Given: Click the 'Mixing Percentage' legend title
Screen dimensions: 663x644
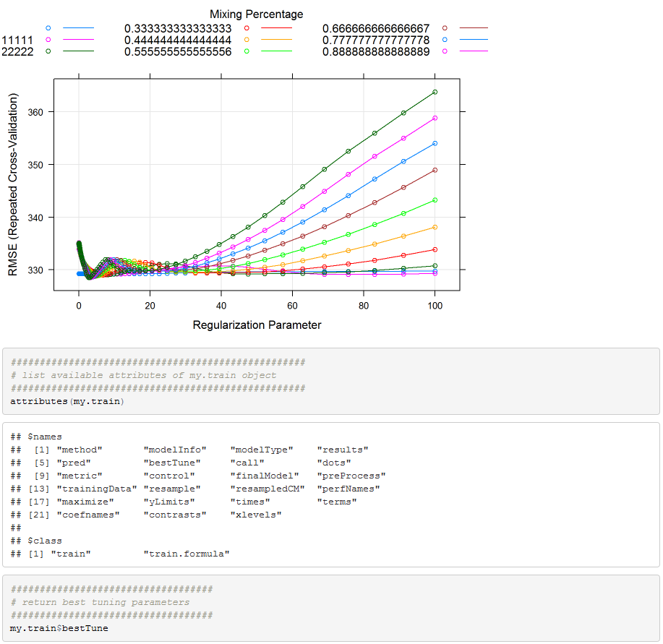Looking at the screenshot, I should 256,14.
